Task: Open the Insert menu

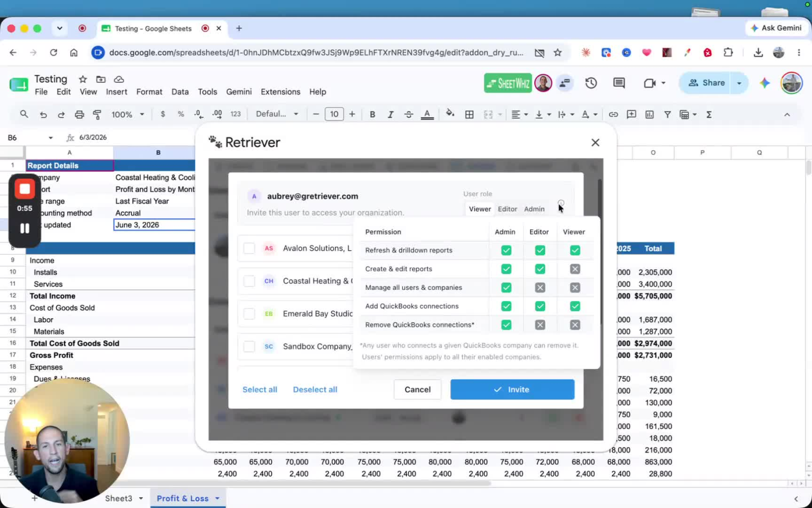Action: [x=116, y=92]
